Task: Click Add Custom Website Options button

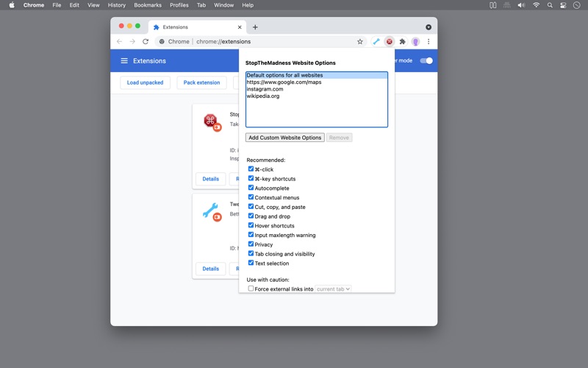Action: coord(285,138)
